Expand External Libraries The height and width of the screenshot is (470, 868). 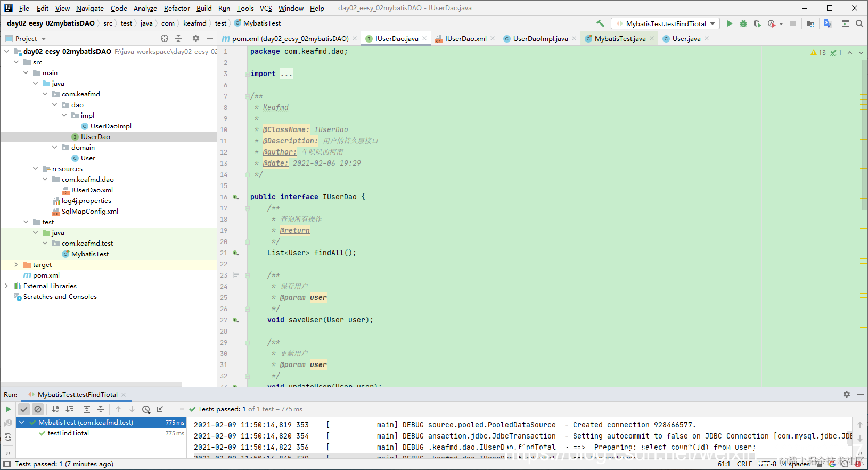[6, 286]
